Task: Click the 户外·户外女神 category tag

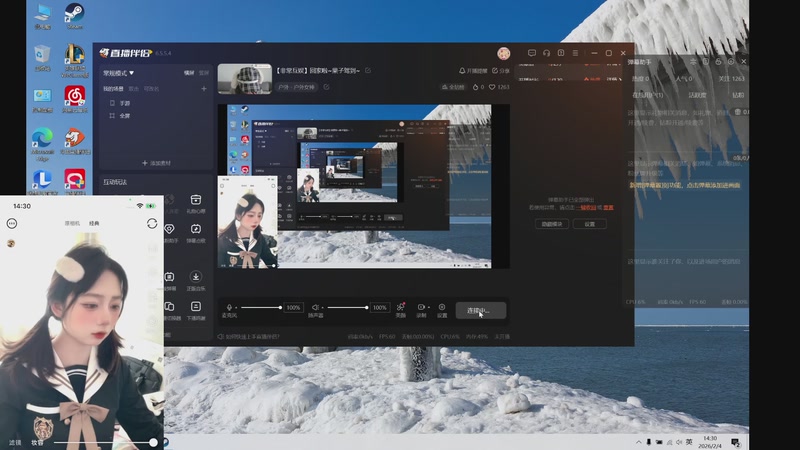Action: tap(297, 87)
